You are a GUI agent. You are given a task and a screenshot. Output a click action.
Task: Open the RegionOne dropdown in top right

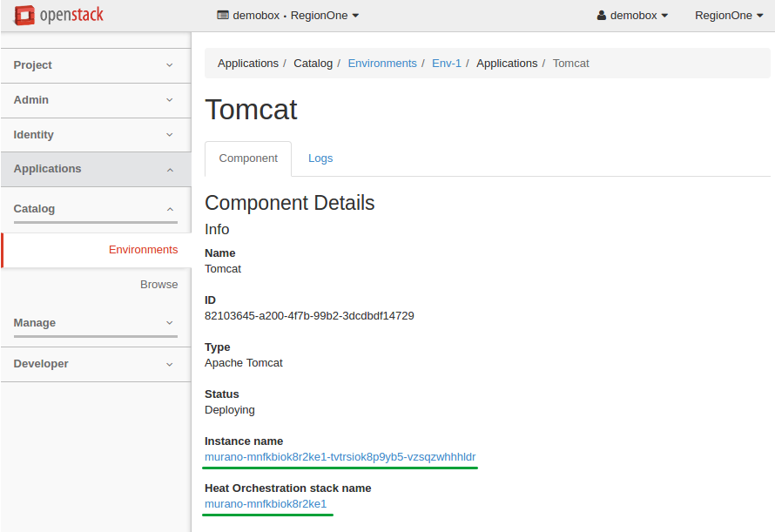coord(729,15)
